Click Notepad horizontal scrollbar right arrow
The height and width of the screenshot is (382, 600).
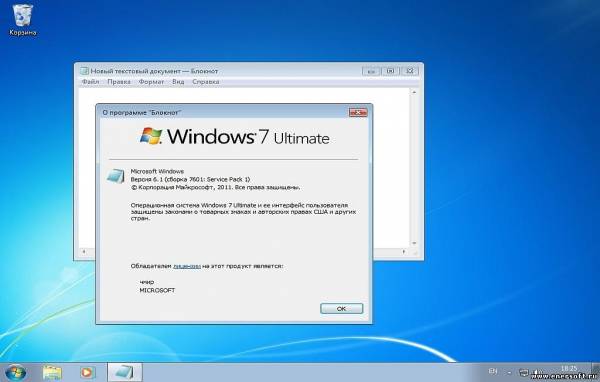404,251
